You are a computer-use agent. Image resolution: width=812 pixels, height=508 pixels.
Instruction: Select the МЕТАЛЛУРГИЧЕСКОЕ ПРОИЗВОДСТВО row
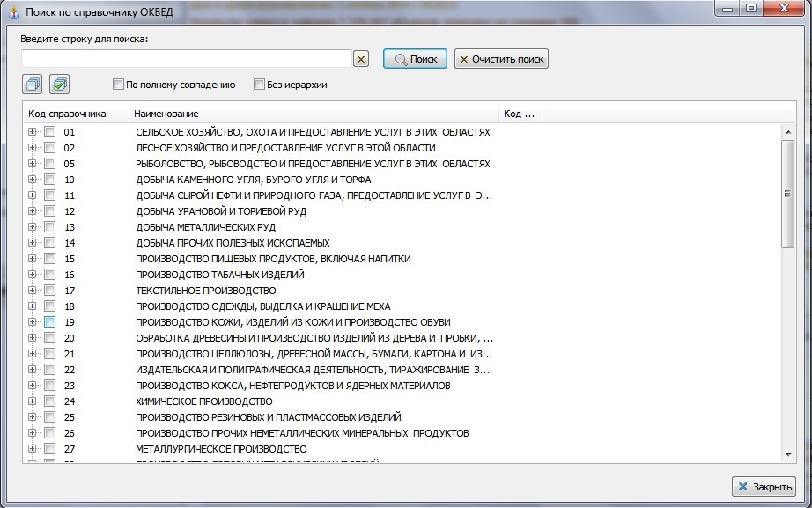coord(221,449)
